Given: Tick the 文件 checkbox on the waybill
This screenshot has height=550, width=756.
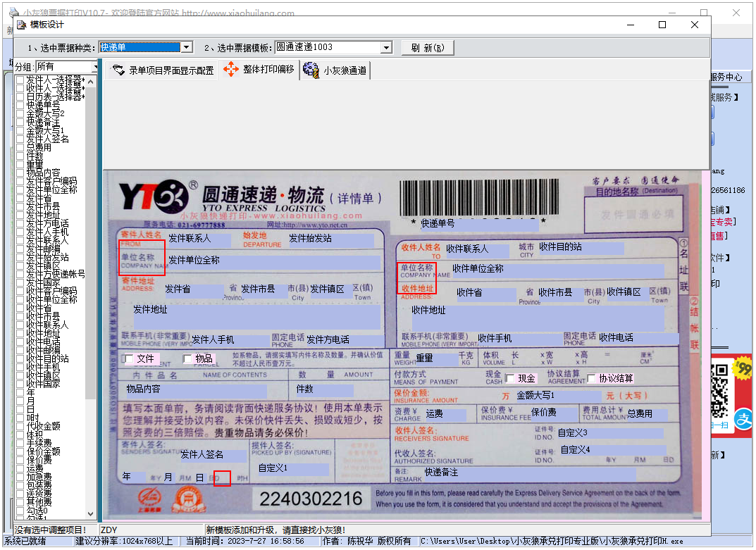Looking at the screenshot, I should tap(129, 358).
